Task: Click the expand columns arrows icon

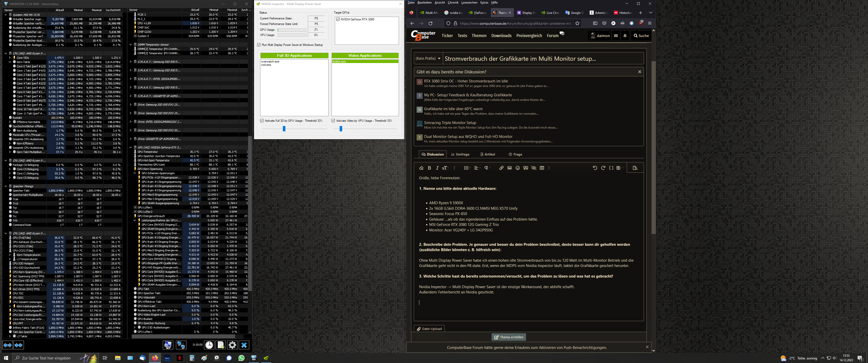Action: [7, 345]
